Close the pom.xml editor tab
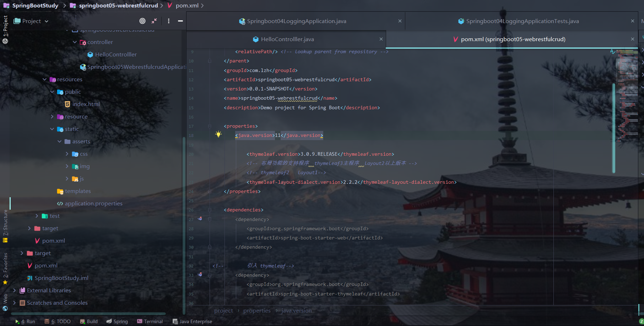Viewport: 644px width, 326px height. point(633,39)
